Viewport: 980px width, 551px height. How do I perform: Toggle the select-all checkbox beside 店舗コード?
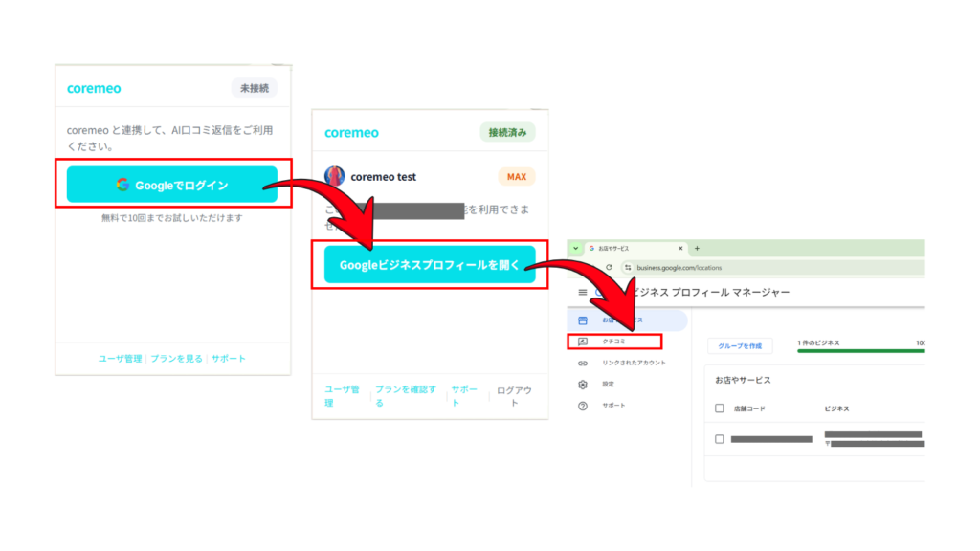click(720, 408)
